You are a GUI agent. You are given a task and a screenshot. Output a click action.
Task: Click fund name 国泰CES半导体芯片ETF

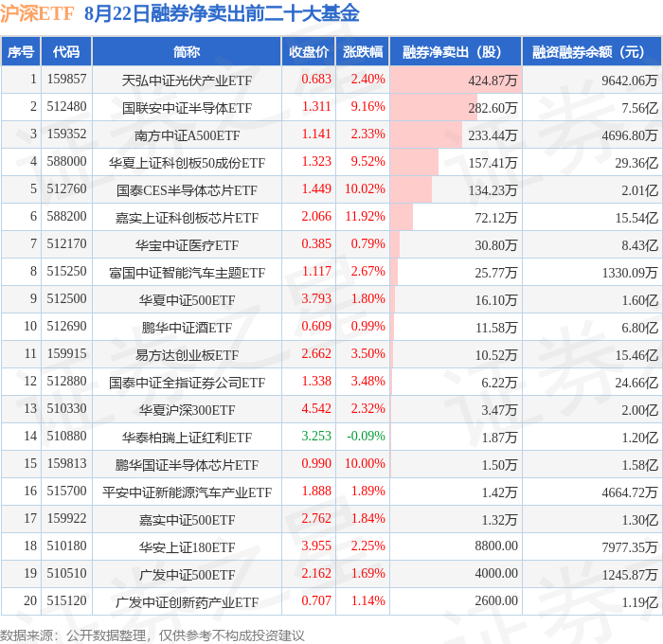click(x=187, y=190)
